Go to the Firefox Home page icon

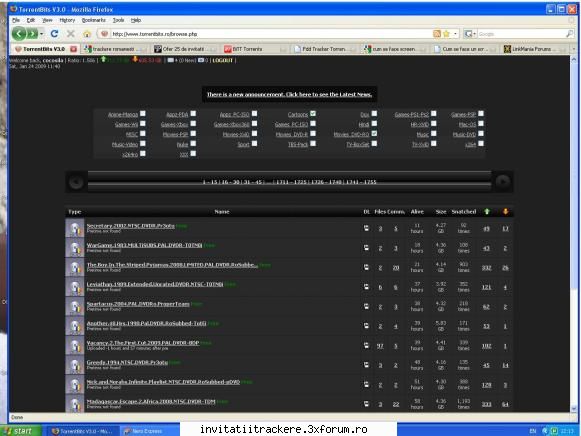[87, 34]
